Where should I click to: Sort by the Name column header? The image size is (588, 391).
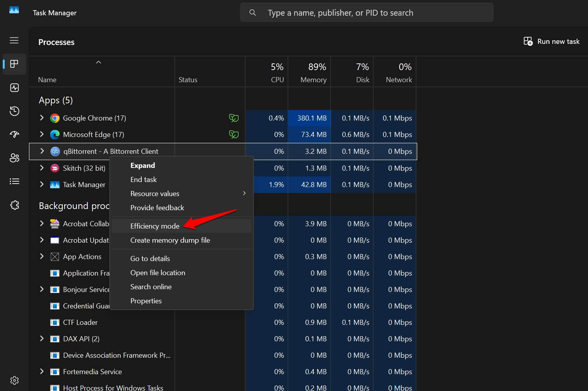click(x=102, y=72)
